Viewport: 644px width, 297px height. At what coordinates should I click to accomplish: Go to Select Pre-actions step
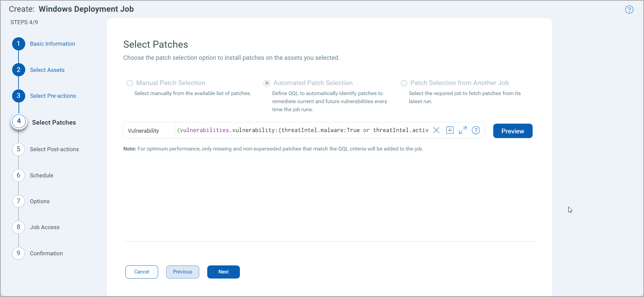(x=53, y=96)
